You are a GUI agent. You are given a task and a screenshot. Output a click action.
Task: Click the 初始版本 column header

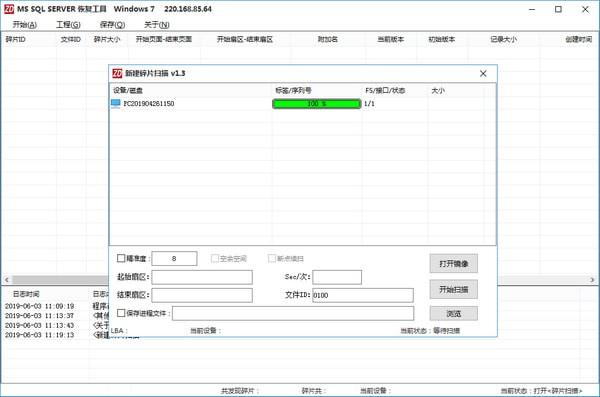(442, 39)
